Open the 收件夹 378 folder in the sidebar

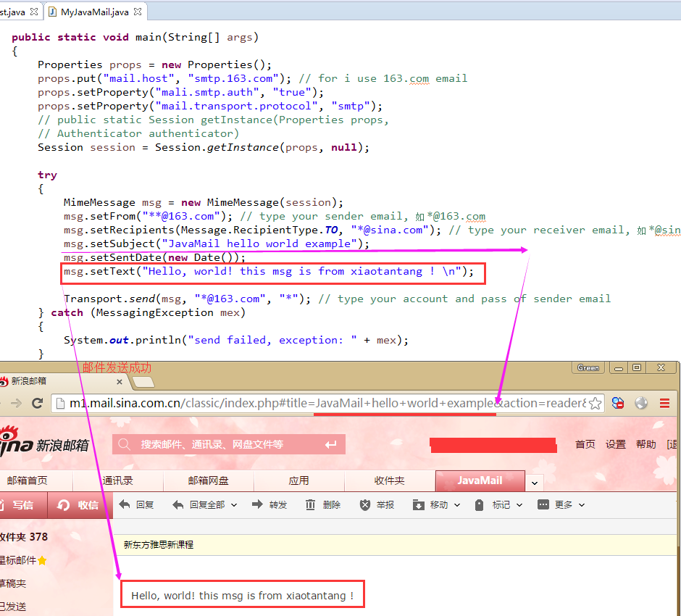point(24,538)
